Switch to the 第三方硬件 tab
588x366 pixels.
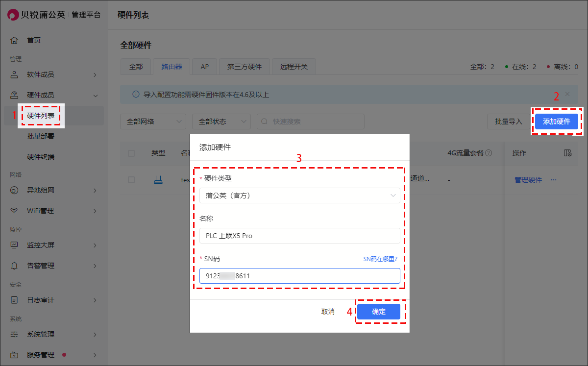point(245,67)
